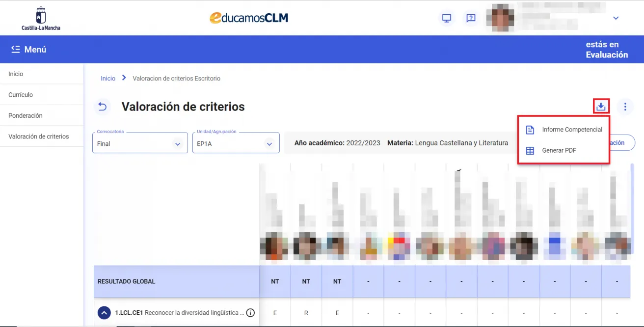Click the download icon above the export menu
The image size is (644, 327).
click(601, 106)
